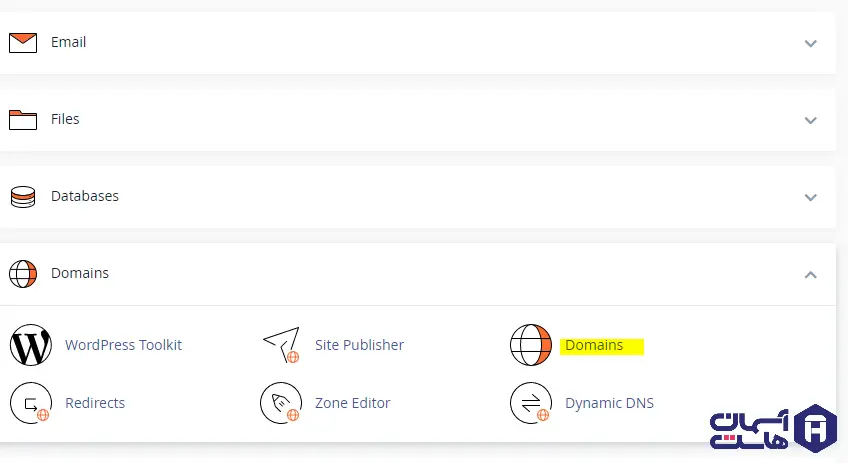Open the Site Publisher link
Viewport: 848px width, 463px height.
pos(359,345)
